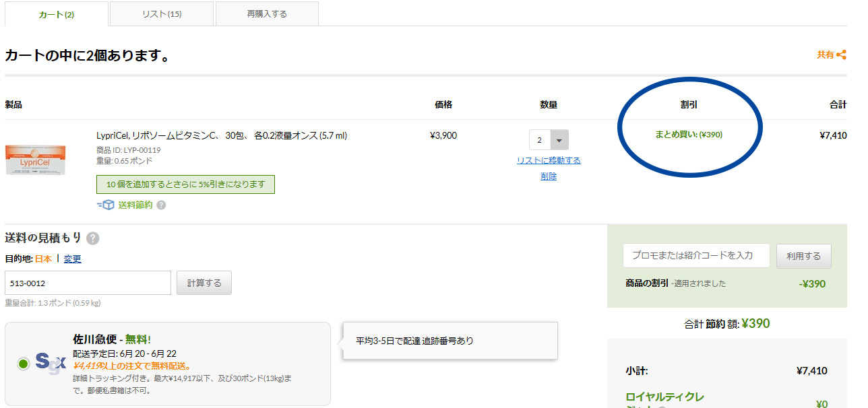Viewport: 868px width, 408px height.
Task: Click the promo or referral code field
Action: pos(696,256)
